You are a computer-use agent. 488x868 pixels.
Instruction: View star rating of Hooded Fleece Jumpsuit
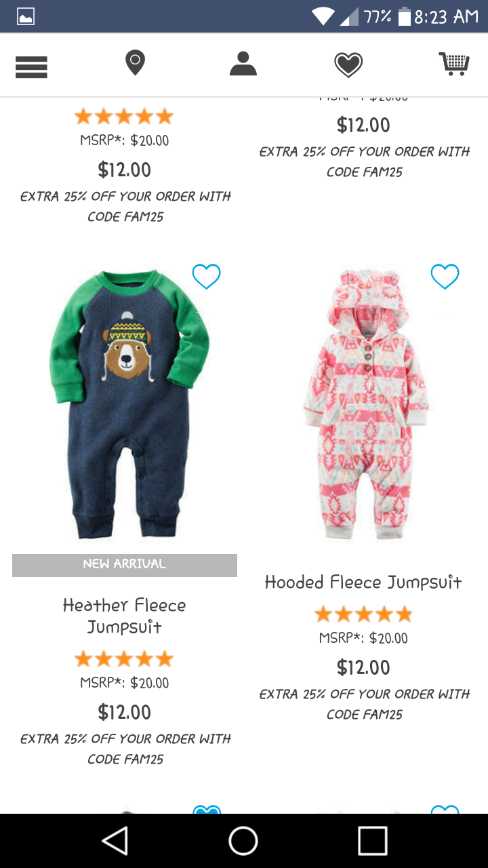[x=363, y=614]
